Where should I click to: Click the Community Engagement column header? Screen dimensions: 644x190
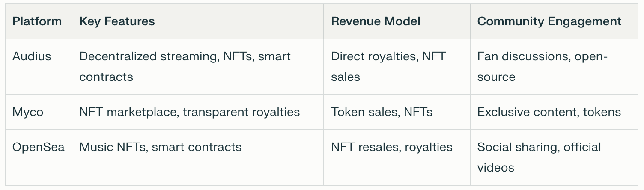(x=549, y=21)
